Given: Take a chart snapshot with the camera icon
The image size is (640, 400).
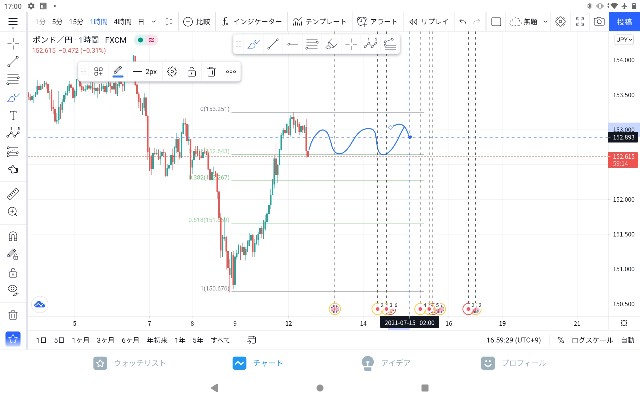Looking at the screenshot, I should [x=599, y=22].
